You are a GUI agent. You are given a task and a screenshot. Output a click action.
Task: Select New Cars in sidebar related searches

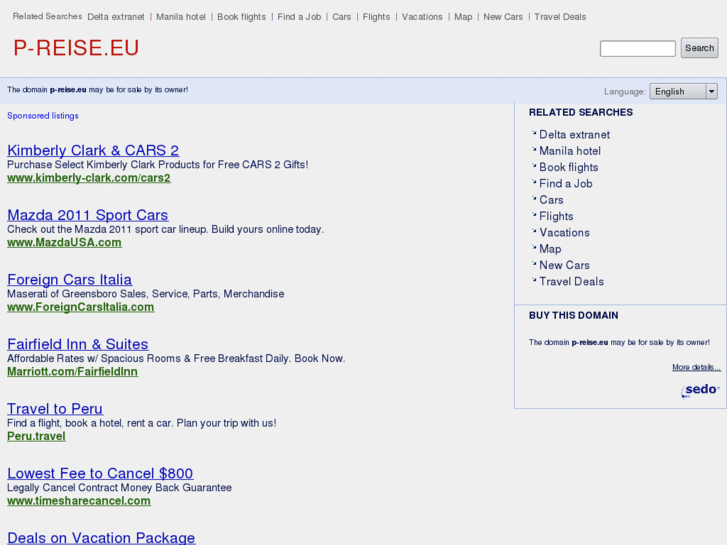pyautogui.click(x=564, y=265)
